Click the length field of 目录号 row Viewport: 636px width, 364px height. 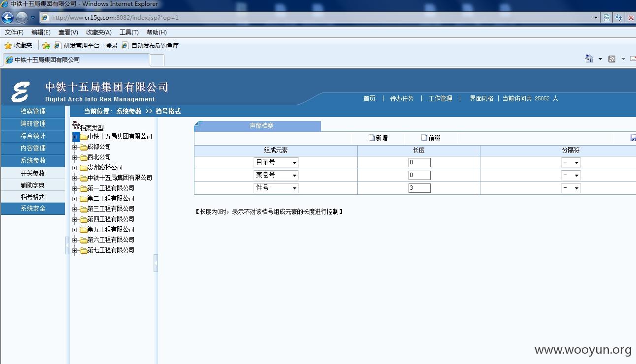[419, 162]
